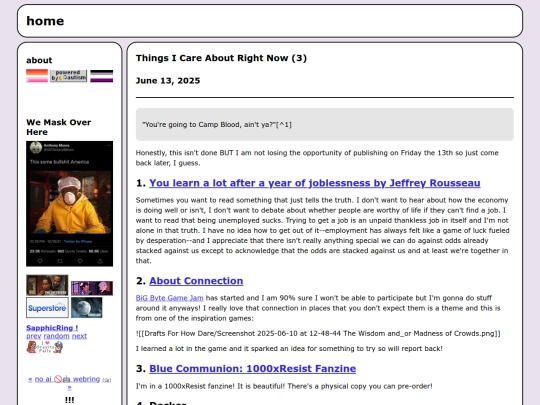The height and width of the screenshot is (405, 540).
Task: Click the tweet share icon in image
Action: tap(100, 261)
